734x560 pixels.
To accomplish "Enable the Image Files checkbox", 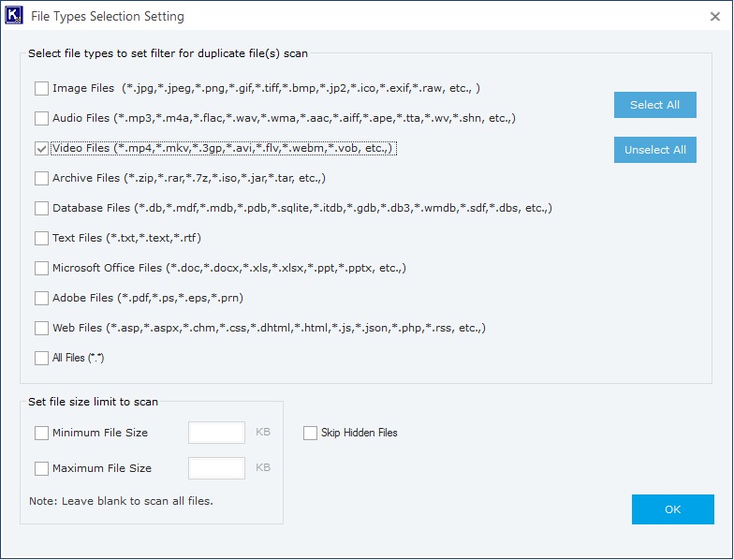I will (41, 88).
